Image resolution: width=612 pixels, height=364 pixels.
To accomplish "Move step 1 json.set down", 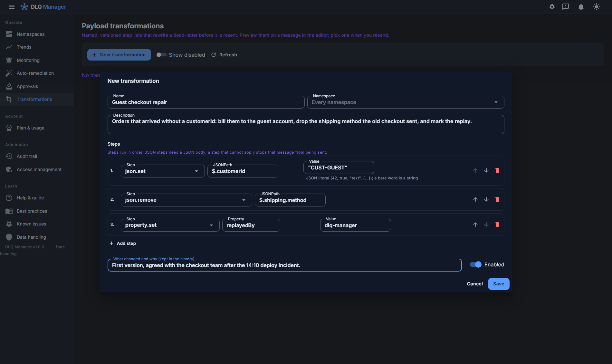I will pos(486,170).
